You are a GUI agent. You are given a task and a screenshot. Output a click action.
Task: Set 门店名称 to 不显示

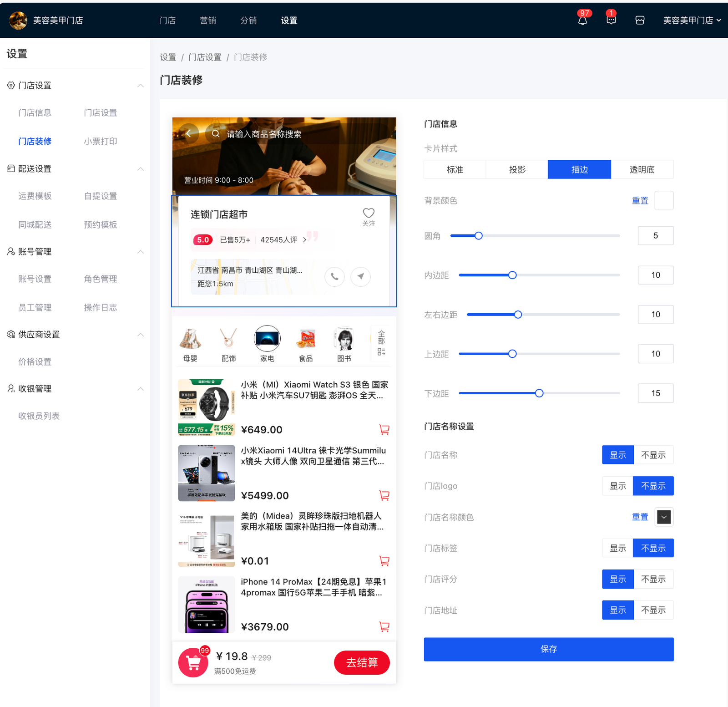[653, 455]
